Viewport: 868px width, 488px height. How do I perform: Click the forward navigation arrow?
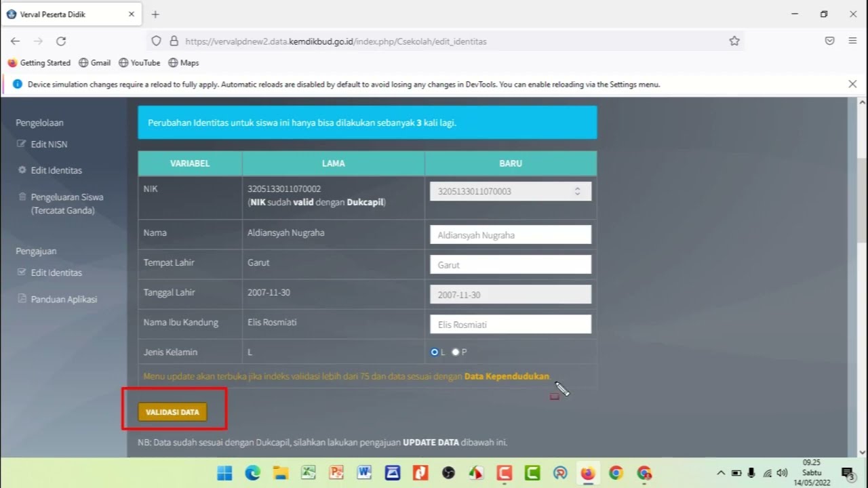click(x=38, y=41)
